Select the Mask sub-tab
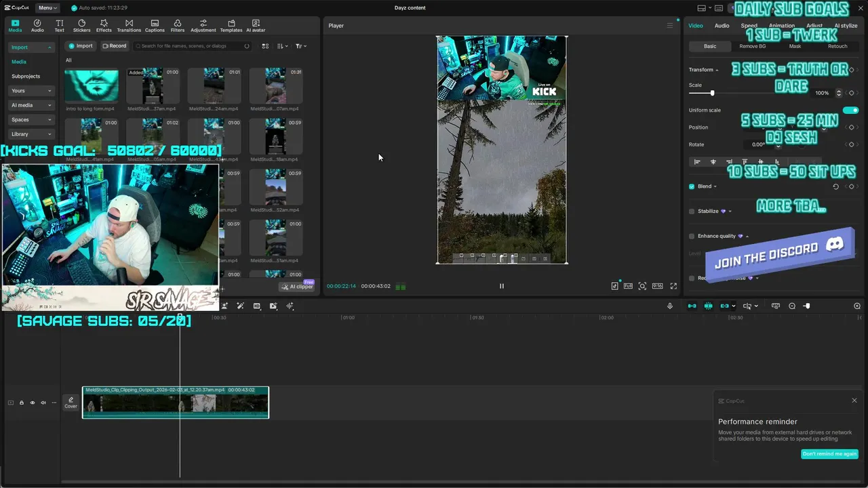 click(x=795, y=46)
